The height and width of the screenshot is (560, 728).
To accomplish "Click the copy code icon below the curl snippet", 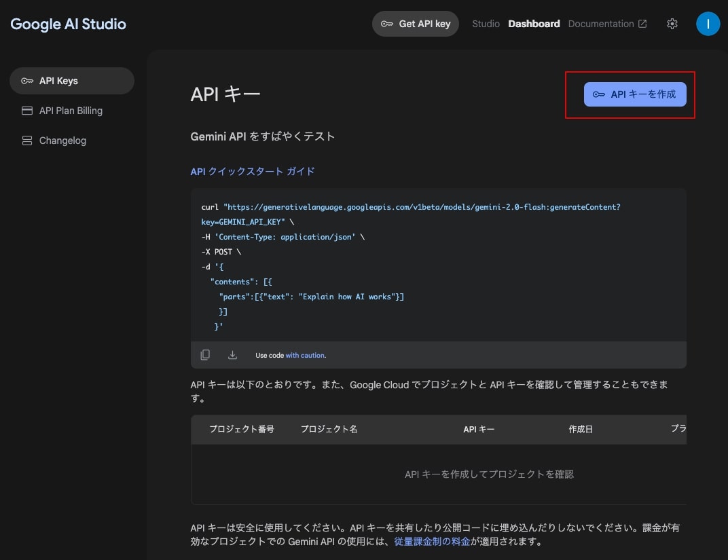I will coord(205,355).
